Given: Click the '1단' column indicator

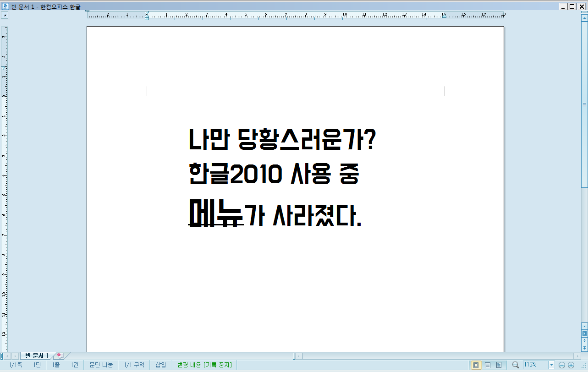Looking at the screenshot, I should tap(37, 365).
